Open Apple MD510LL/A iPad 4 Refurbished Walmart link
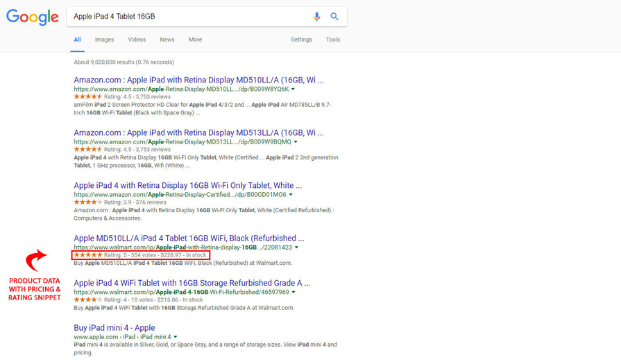 tap(189, 238)
